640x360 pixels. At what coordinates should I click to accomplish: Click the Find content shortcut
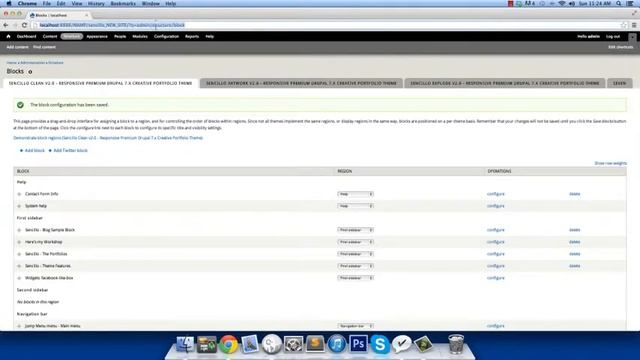pos(44,47)
